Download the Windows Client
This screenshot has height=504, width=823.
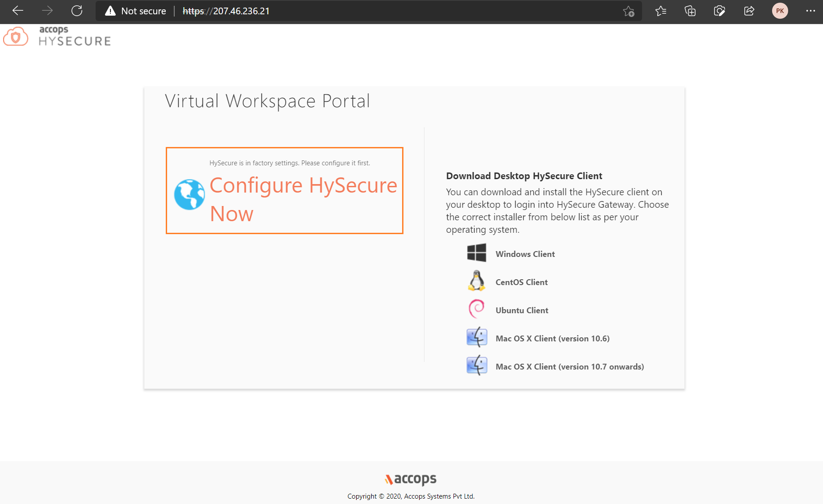[525, 254]
